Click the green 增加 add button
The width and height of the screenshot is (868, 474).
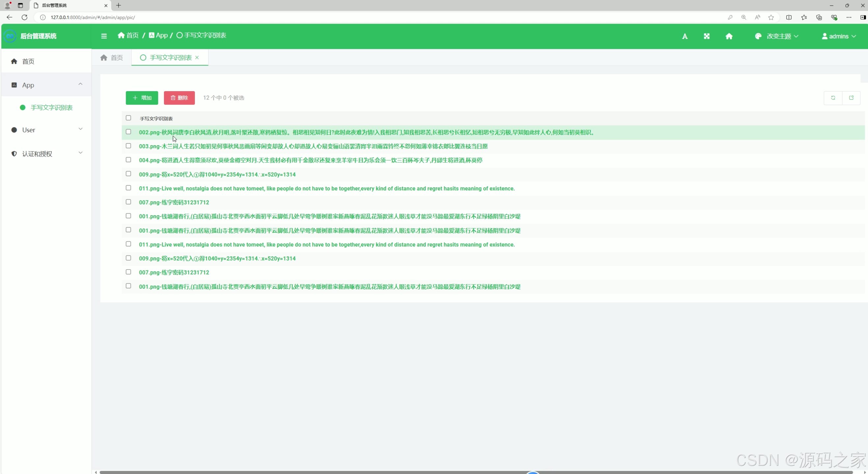coord(142,98)
